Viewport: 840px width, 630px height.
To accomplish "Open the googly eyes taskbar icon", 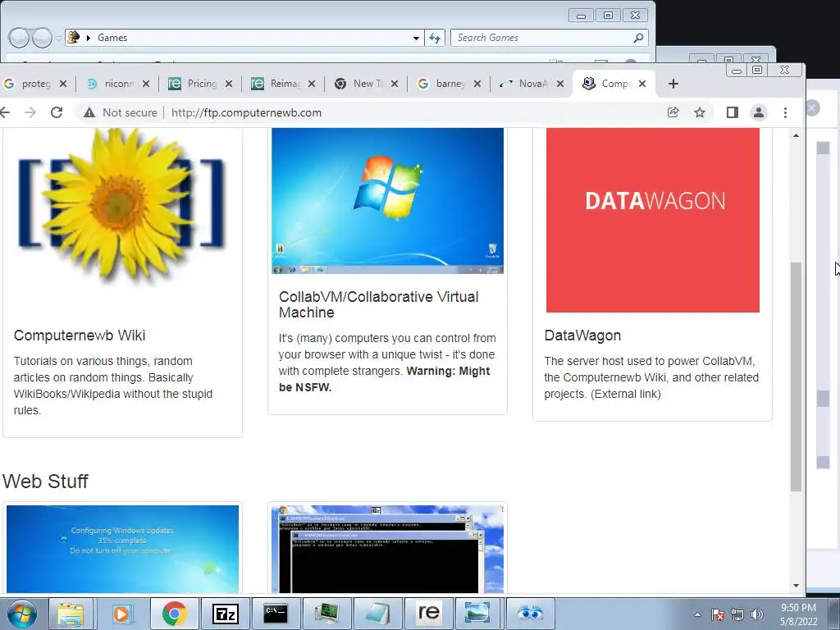I will [531, 614].
